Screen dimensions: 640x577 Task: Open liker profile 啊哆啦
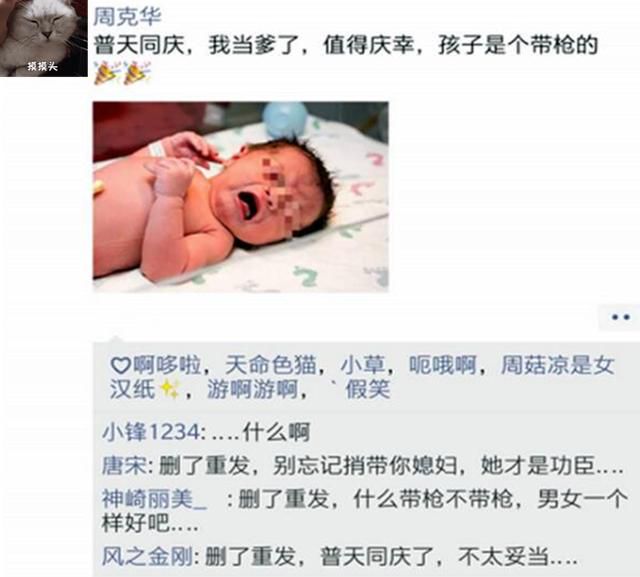[167, 365]
